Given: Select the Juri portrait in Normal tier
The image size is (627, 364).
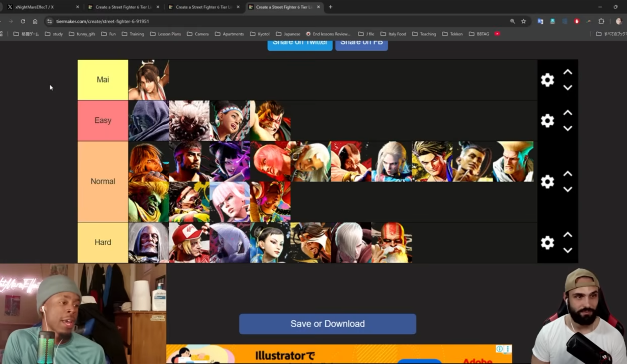Looking at the screenshot, I should (x=230, y=161).
